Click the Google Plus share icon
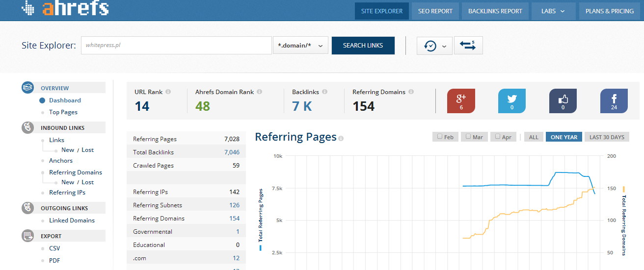Viewport: 644px width, 270px height. [461, 101]
